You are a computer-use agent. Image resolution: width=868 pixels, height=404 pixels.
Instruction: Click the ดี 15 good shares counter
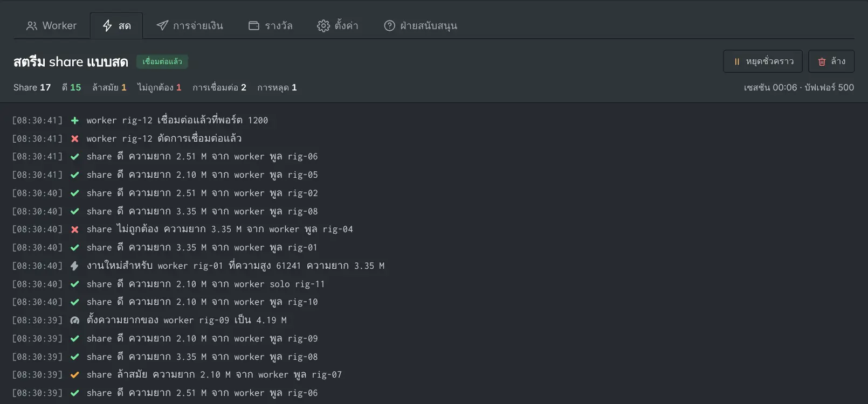point(72,87)
